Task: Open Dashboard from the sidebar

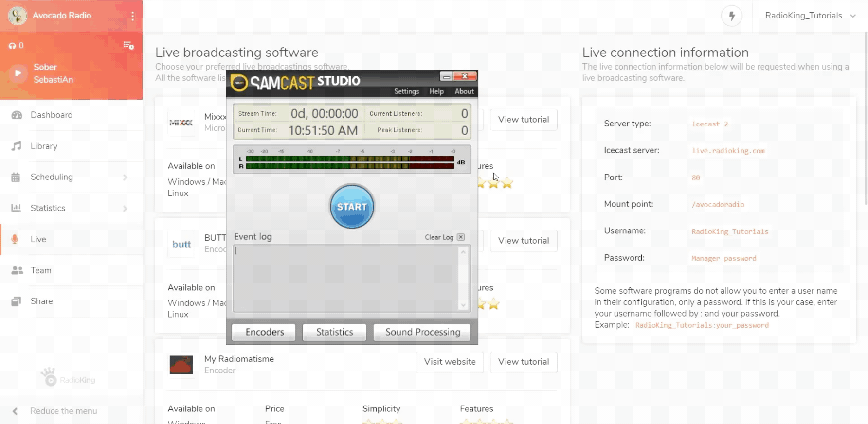Action: [51, 115]
